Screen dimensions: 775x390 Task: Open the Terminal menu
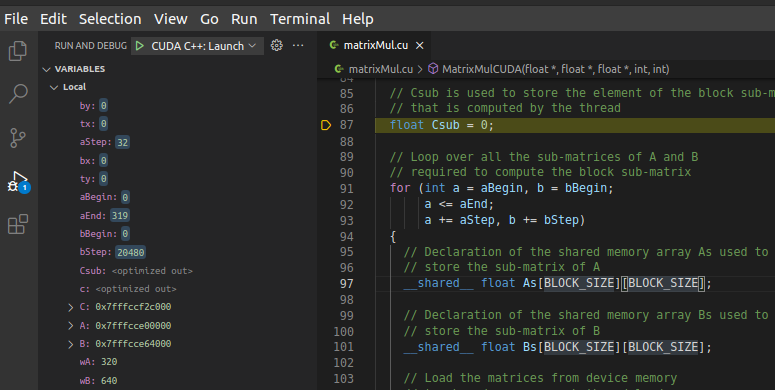click(x=300, y=19)
